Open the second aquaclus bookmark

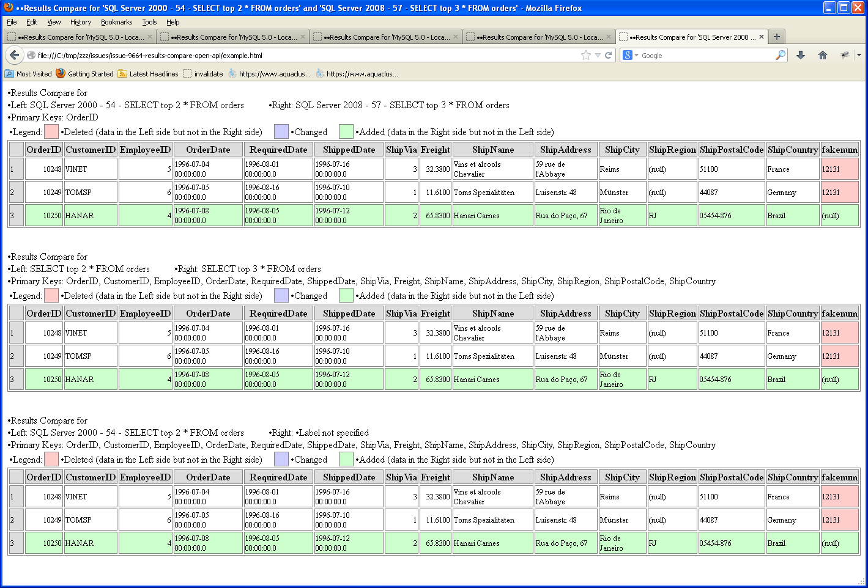[x=357, y=74]
